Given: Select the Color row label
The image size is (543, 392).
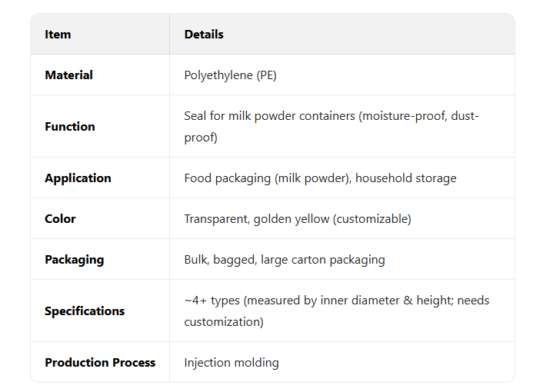Looking at the screenshot, I should [x=60, y=218].
